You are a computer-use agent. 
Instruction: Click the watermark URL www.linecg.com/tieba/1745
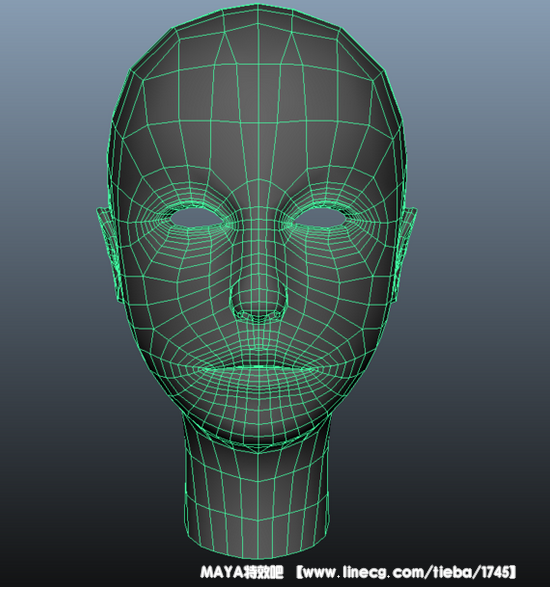coord(406,572)
